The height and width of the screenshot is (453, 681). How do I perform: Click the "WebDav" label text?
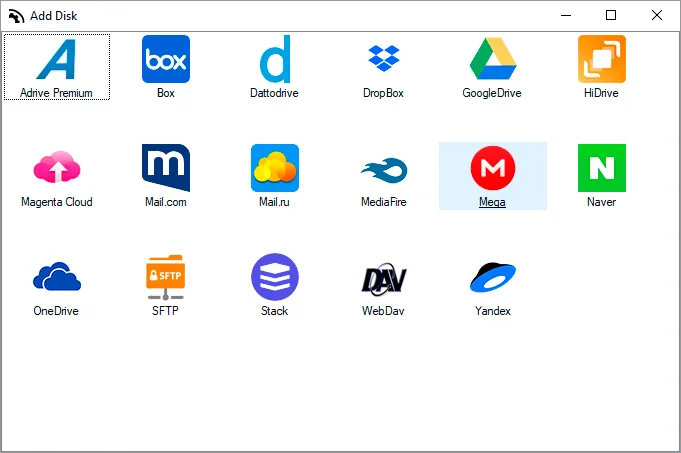click(x=383, y=311)
